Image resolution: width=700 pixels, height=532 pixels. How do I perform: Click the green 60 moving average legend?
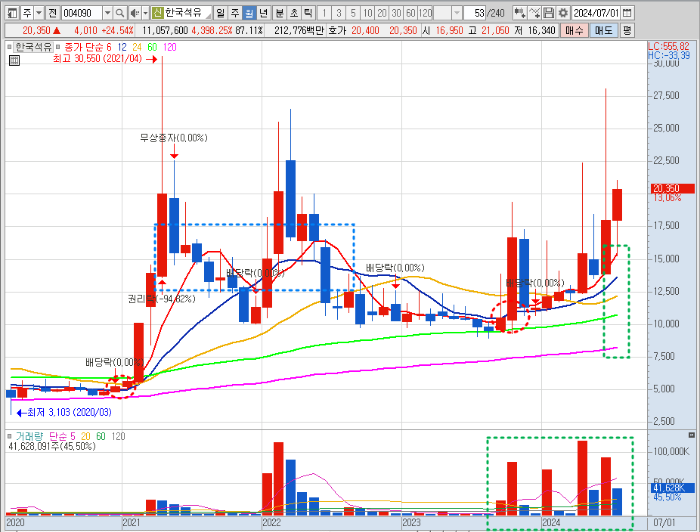click(152, 47)
